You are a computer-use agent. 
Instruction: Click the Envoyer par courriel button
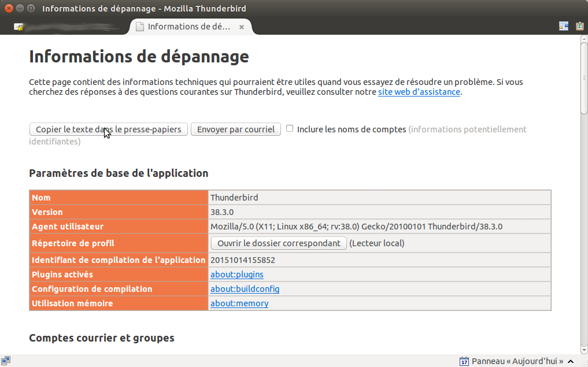coord(236,129)
